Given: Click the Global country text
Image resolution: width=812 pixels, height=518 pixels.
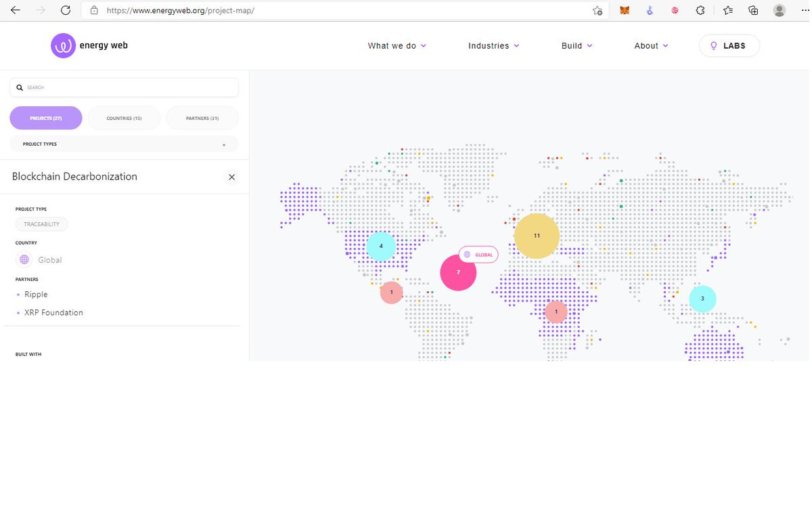Looking at the screenshot, I should (50, 260).
